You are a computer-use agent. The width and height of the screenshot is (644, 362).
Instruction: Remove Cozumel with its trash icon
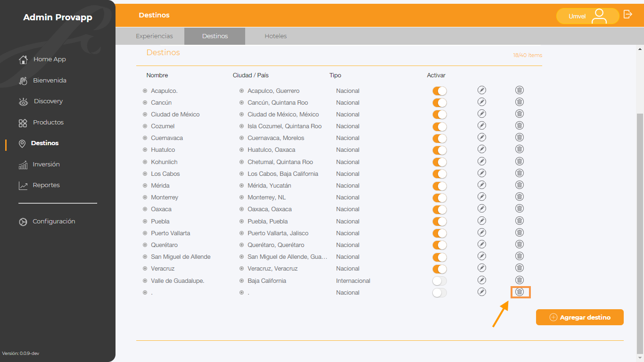[x=519, y=125]
